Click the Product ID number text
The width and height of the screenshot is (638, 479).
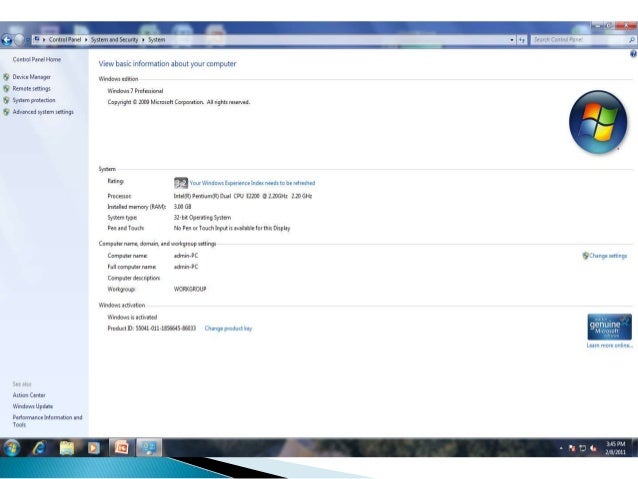click(x=151, y=328)
